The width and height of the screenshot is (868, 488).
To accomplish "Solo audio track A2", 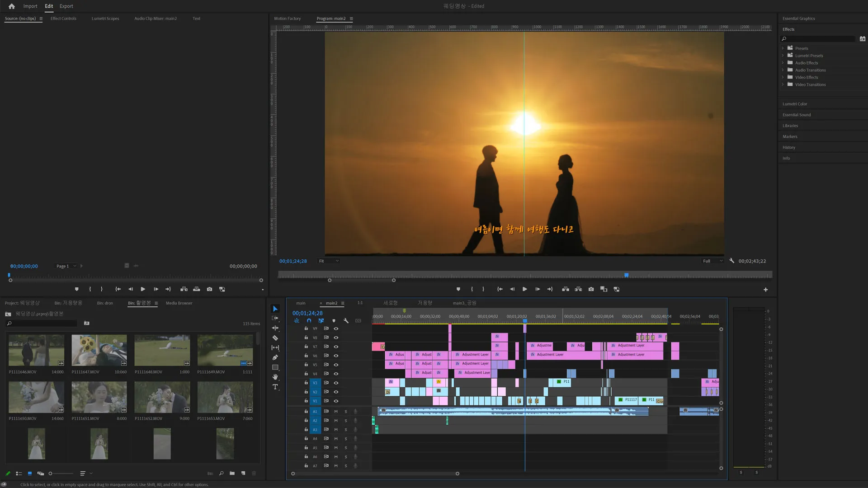I will click(x=346, y=421).
